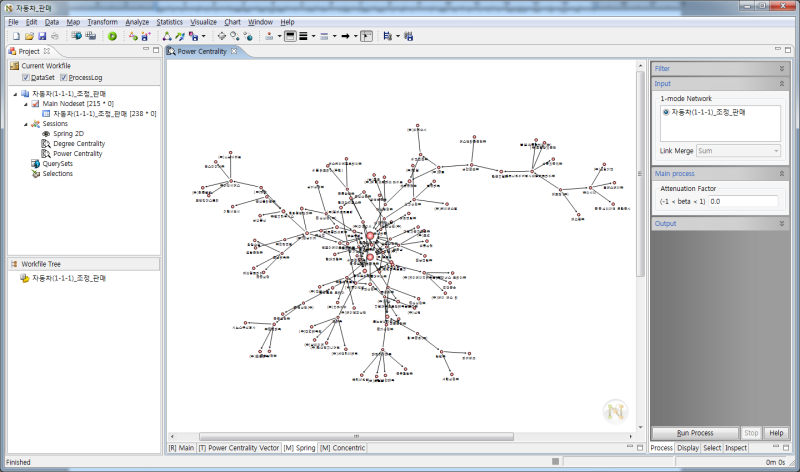Viewport: 800px width, 472px height.
Task: Select QuerySets in the project tree
Action: [58, 164]
